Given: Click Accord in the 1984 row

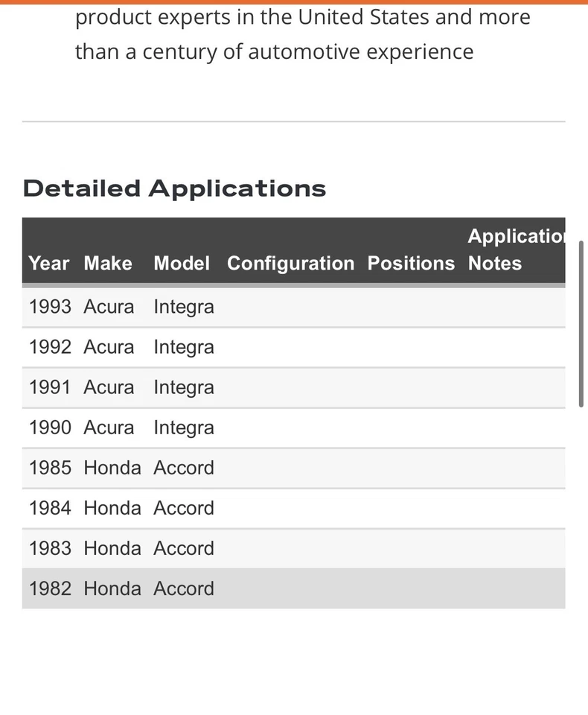Looking at the screenshot, I should coord(184,508).
